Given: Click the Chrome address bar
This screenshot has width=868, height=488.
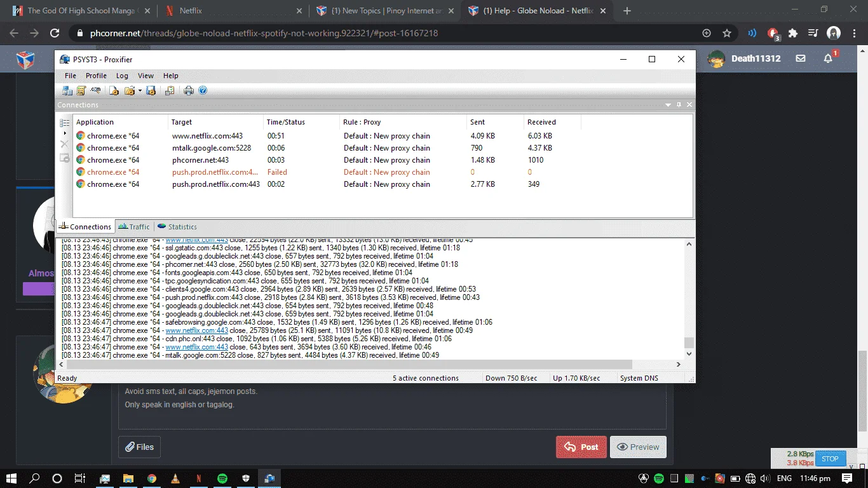Looking at the screenshot, I should pos(381,33).
